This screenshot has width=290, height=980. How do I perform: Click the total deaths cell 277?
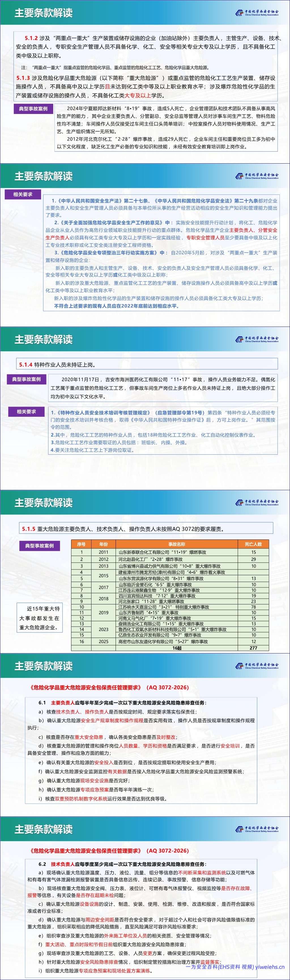[253, 648]
